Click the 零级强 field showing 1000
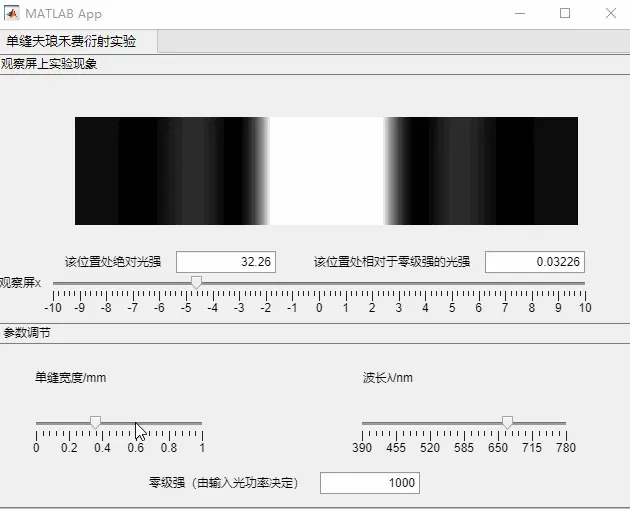 [x=370, y=483]
